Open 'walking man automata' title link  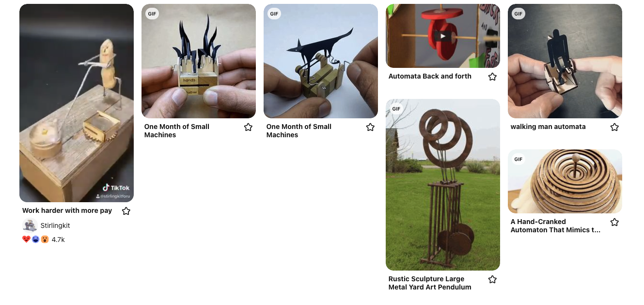pyautogui.click(x=548, y=127)
